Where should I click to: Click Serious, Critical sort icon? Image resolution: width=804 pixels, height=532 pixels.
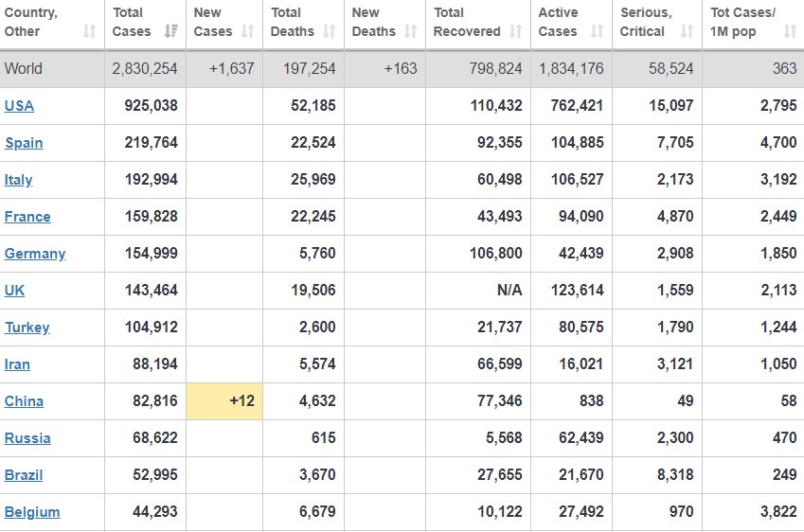pyautogui.click(x=688, y=31)
